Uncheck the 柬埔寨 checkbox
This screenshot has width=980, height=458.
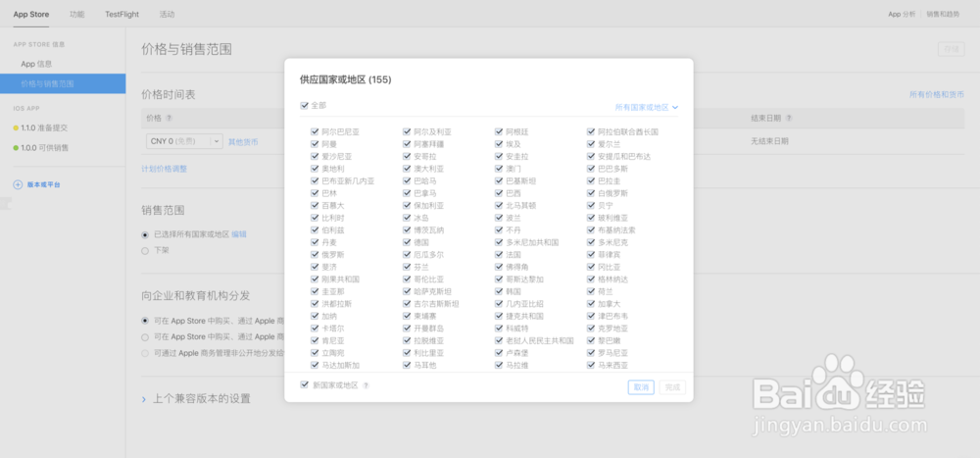[407, 316]
